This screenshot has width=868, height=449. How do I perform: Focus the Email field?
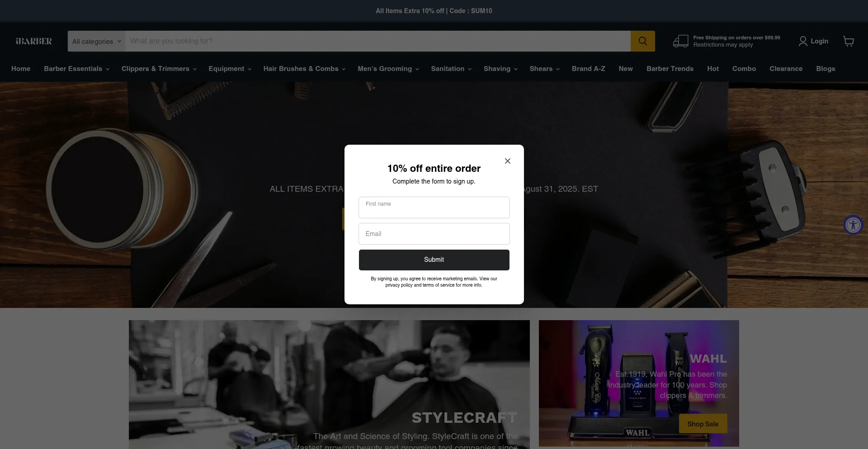pos(434,234)
